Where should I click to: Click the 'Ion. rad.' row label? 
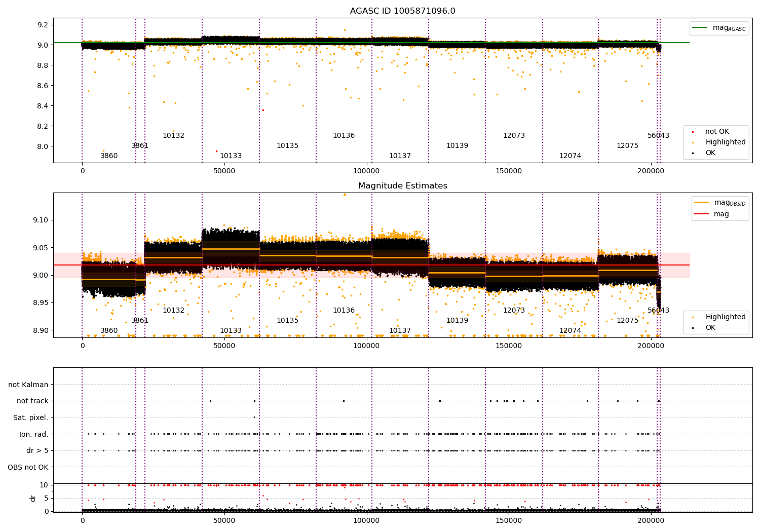(34, 434)
